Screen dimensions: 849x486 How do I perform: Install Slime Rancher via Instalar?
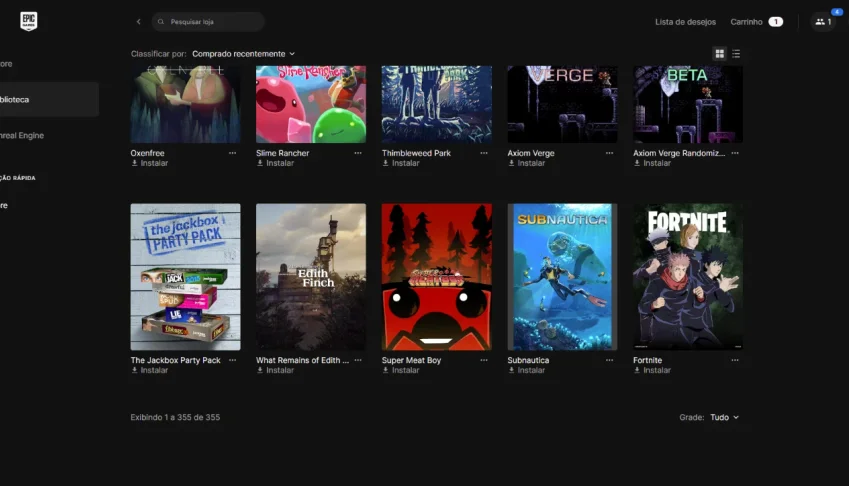(275, 163)
